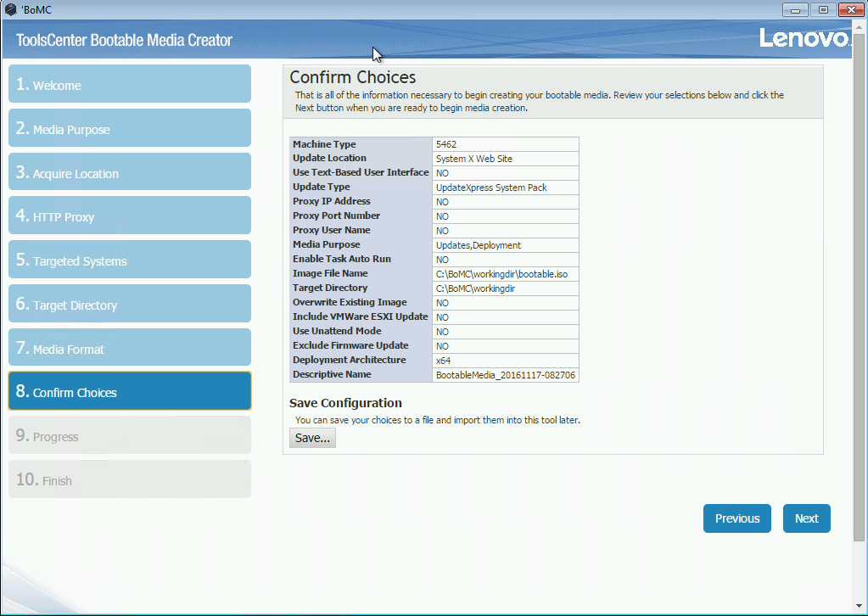Jump to step 3 Acquire Location
The height and width of the screenshot is (616, 868).
[130, 171]
